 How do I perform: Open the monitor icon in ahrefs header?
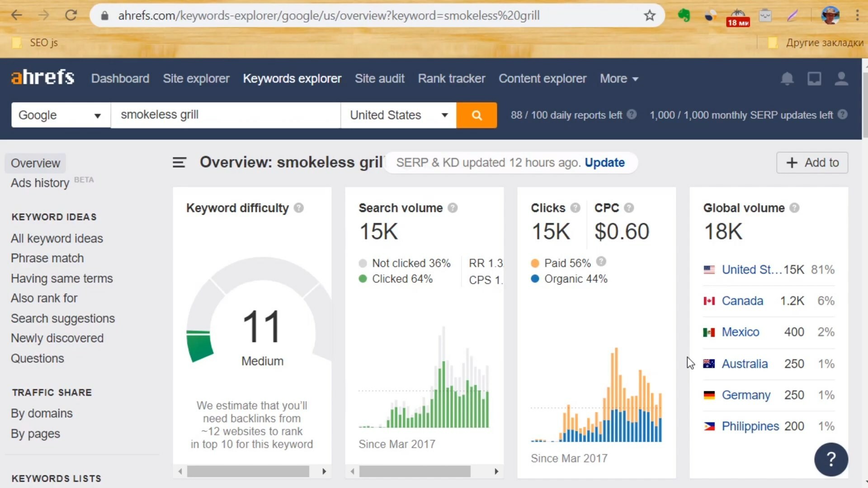[814, 79]
